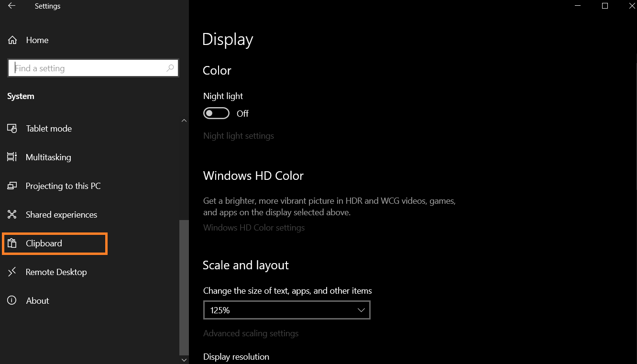637x364 pixels.
Task: Open Windows HD Color settings
Action: (254, 227)
